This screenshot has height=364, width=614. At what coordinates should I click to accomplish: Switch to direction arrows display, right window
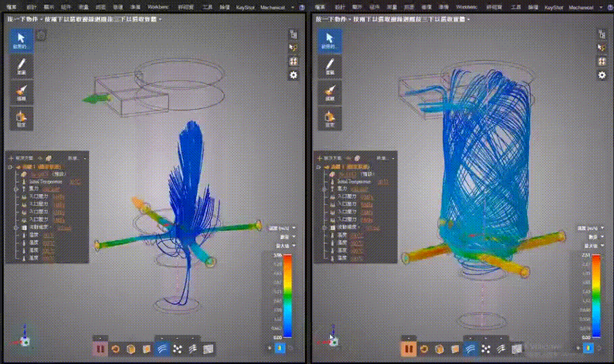[x=501, y=348]
